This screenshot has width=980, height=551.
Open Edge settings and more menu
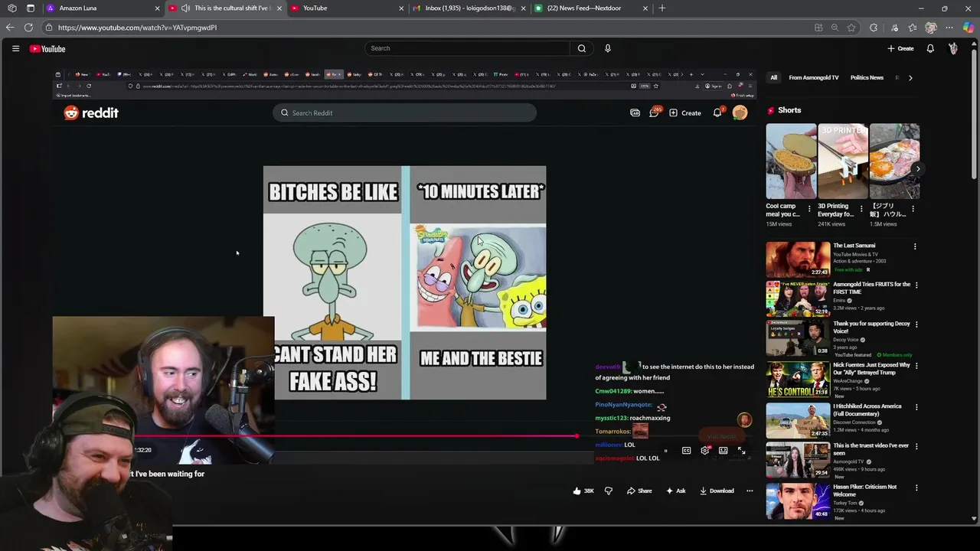coord(949,28)
